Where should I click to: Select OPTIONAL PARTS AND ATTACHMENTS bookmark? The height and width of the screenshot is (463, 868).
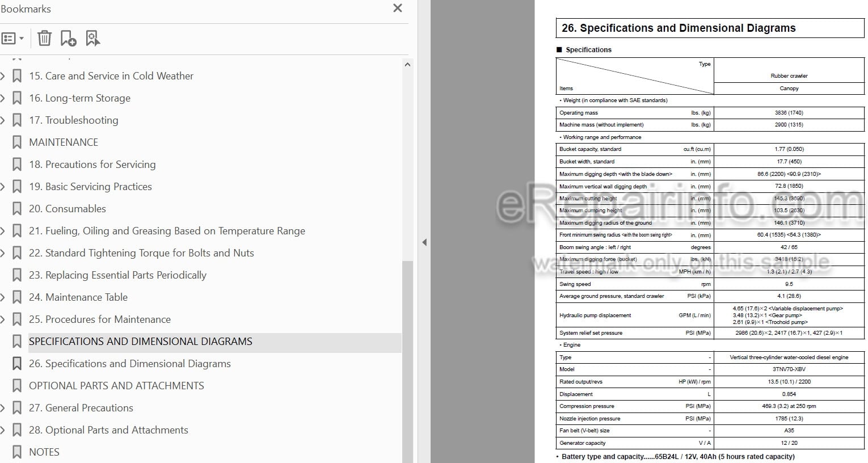pos(116,386)
